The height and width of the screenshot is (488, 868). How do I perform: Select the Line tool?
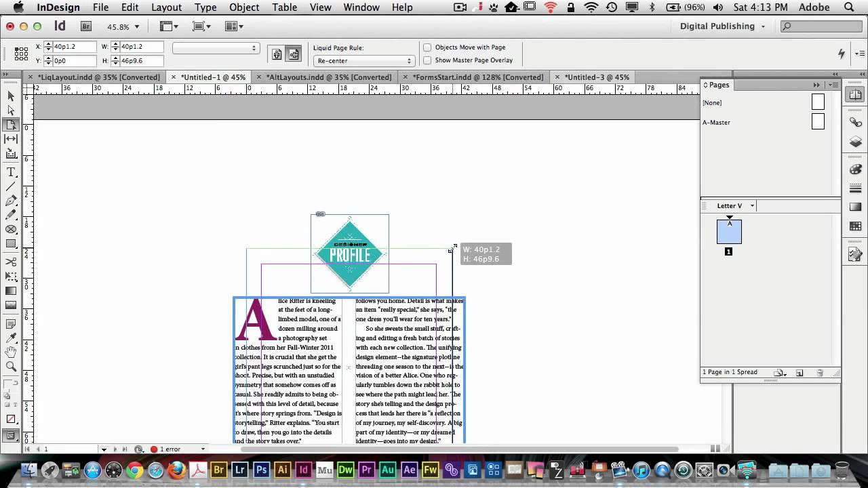coord(11,186)
